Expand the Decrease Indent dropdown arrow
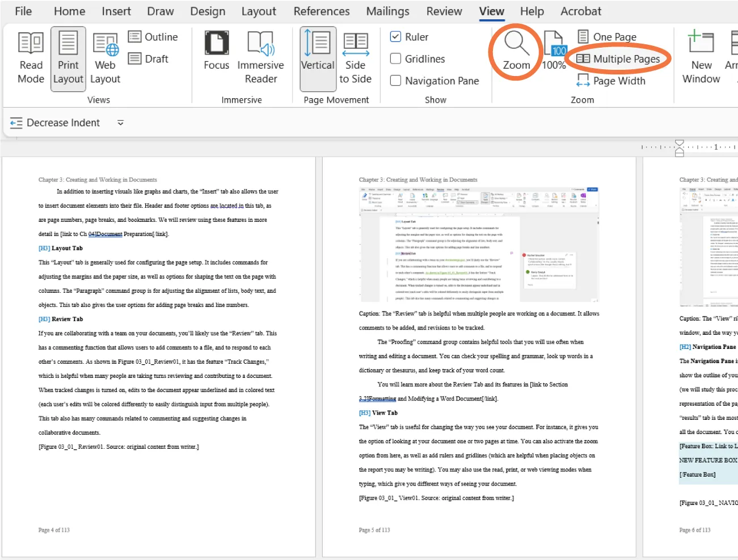 click(120, 123)
